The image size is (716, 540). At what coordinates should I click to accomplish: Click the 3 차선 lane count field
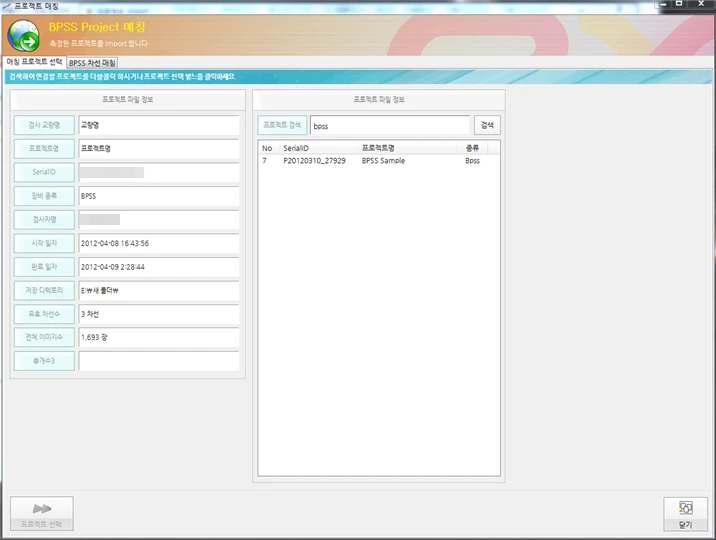(x=159, y=314)
